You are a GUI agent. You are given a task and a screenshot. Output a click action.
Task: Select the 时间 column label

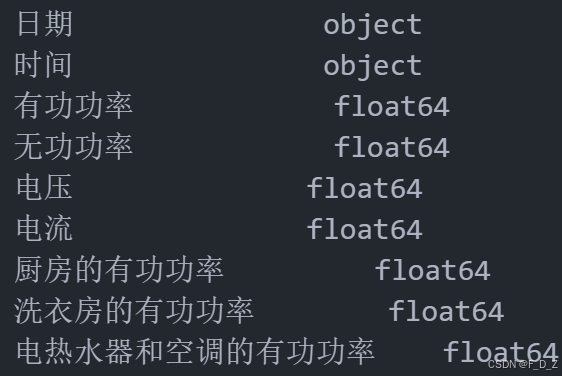(x=43, y=65)
